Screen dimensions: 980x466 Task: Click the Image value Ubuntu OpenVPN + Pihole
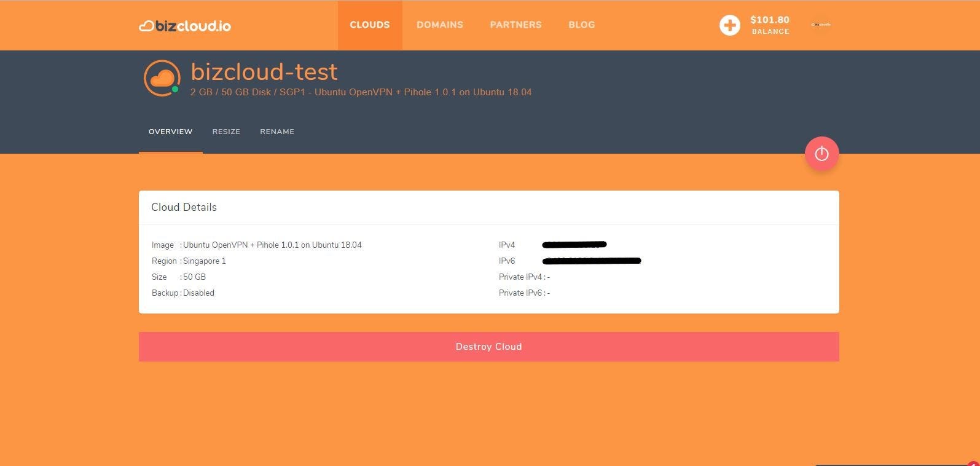pos(272,245)
